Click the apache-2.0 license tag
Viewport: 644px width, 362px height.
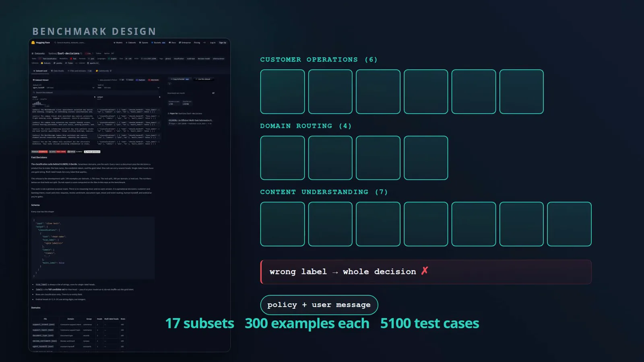coord(93,63)
